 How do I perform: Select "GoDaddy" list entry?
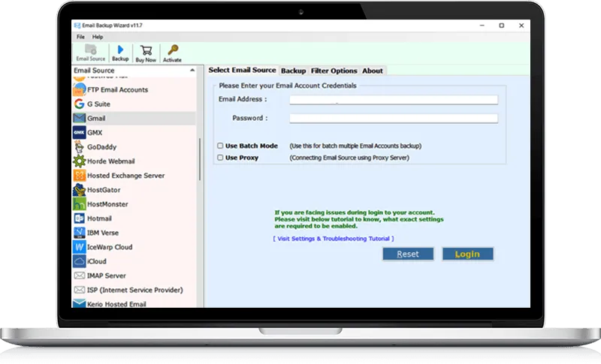134,147
